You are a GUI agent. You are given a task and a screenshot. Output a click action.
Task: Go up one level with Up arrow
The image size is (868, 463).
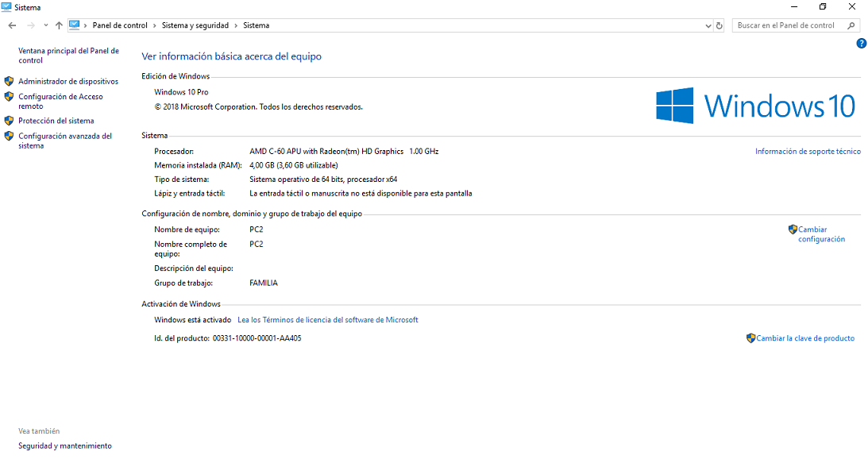(x=59, y=25)
